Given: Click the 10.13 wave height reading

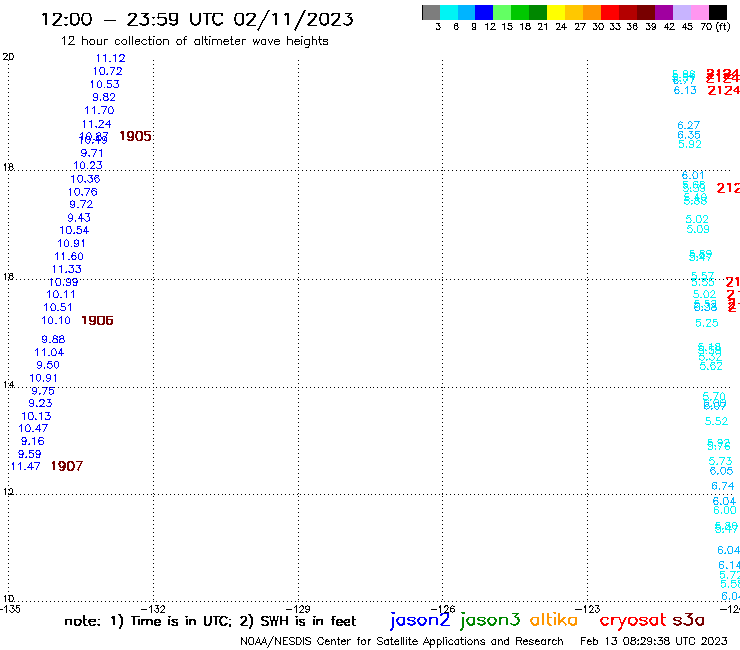Looking at the screenshot, I should [x=36, y=416].
